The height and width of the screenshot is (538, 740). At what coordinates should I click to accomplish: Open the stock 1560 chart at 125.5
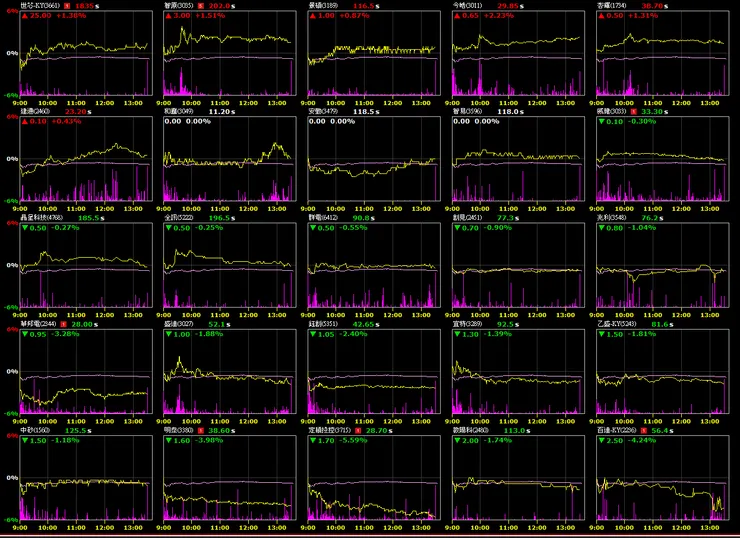point(86,478)
